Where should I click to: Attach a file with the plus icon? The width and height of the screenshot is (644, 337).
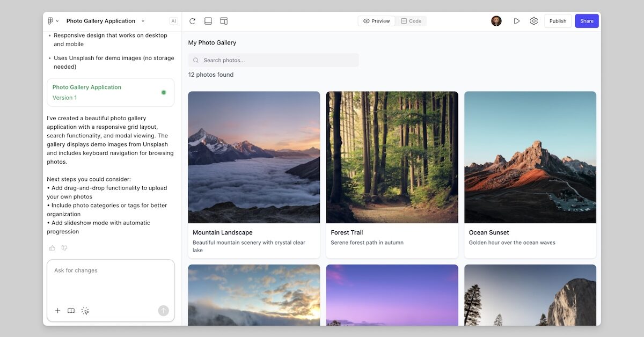click(x=57, y=310)
